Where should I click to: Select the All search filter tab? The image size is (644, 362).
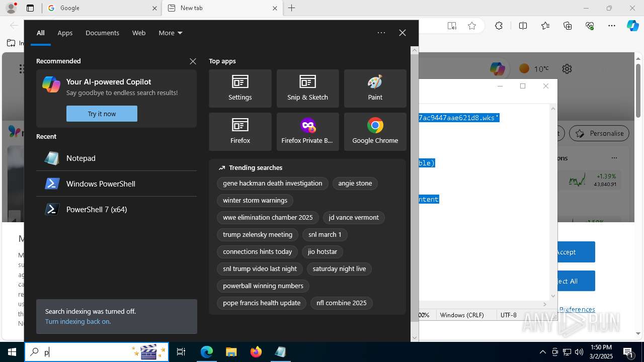pyautogui.click(x=41, y=33)
